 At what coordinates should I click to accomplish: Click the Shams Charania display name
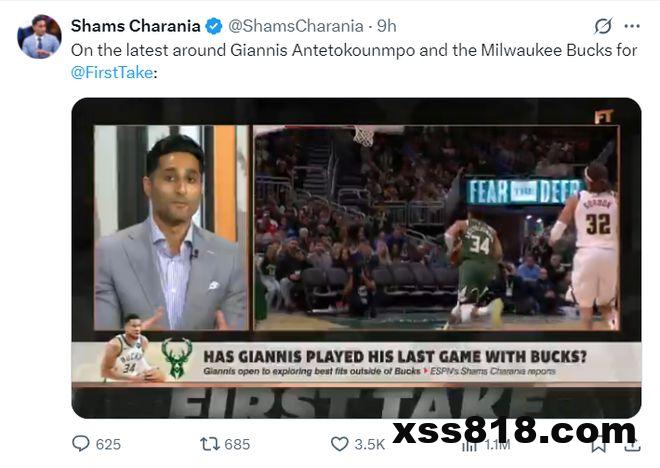(136, 26)
